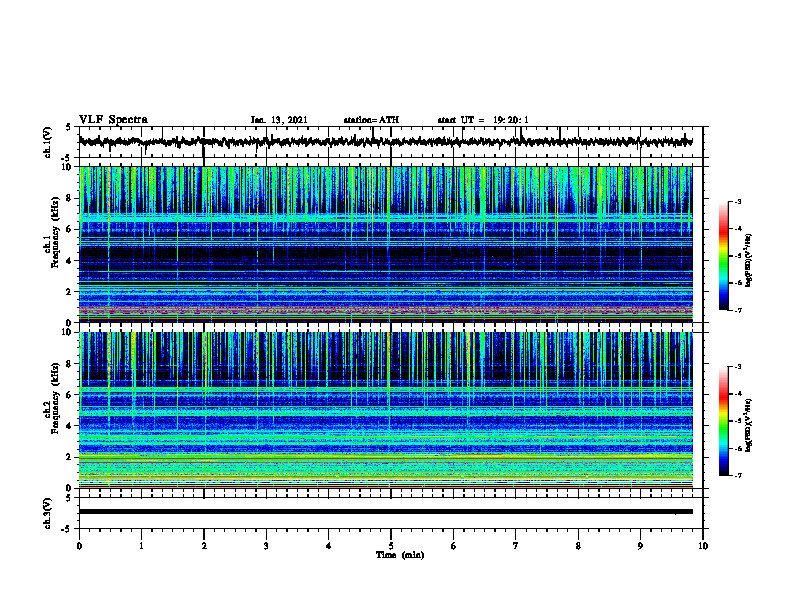
Task: Click the "station=ATH" header label
Action: click(x=371, y=120)
